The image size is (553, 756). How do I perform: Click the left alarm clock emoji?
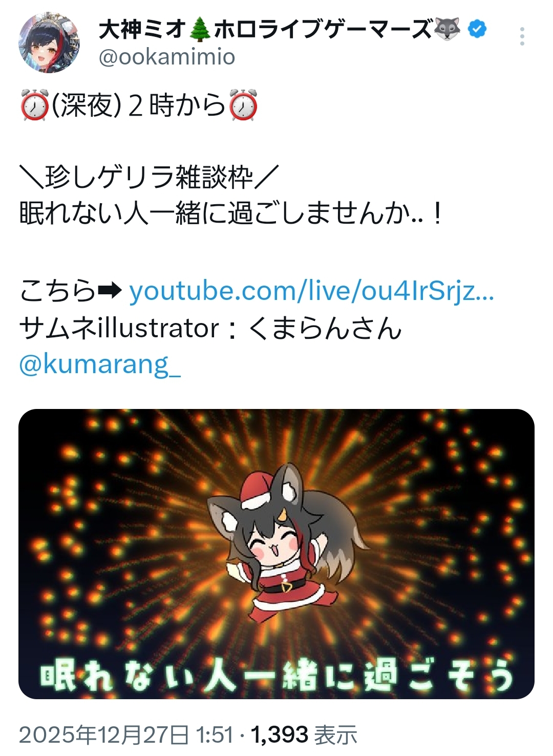pyautogui.click(x=34, y=105)
